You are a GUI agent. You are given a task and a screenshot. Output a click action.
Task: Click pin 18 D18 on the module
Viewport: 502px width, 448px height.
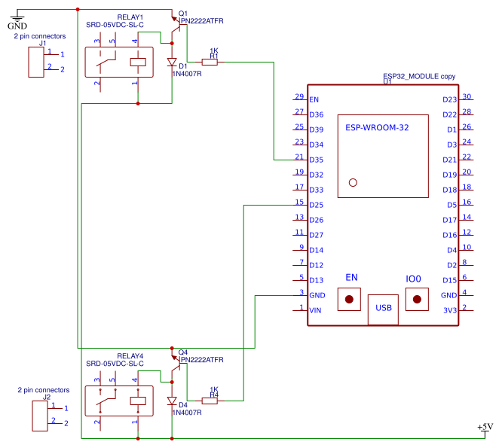click(466, 190)
